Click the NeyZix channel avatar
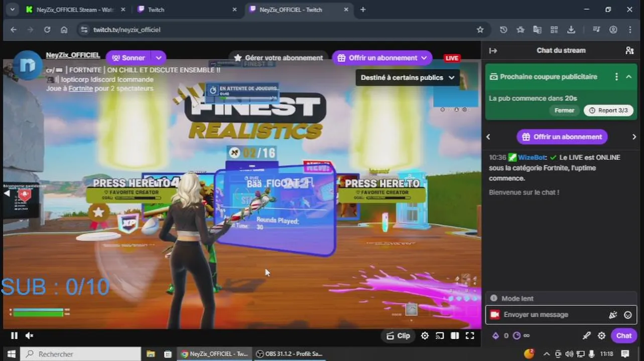Image resolution: width=644 pixels, height=361 pixels. pyautogui.click(x=28, y=65)
